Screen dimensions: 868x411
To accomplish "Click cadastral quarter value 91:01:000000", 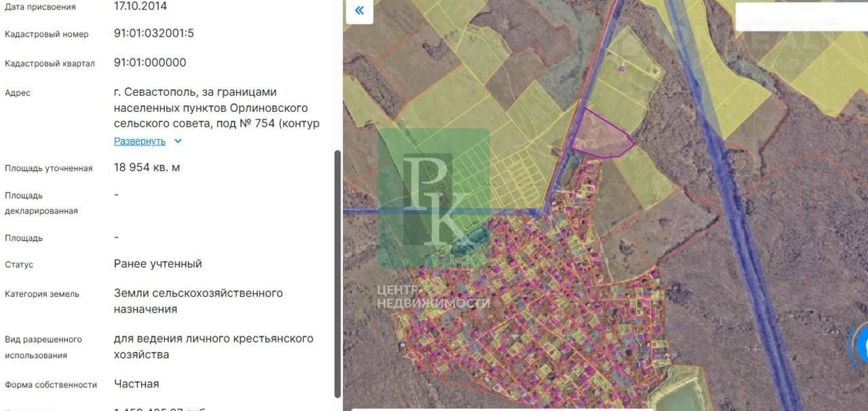I will [x=150, y=62].
